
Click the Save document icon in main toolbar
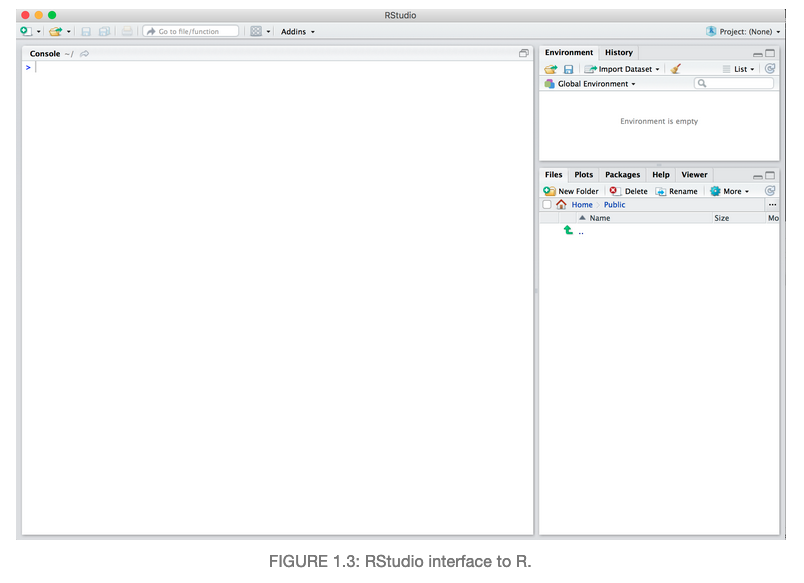coord(86,31)
